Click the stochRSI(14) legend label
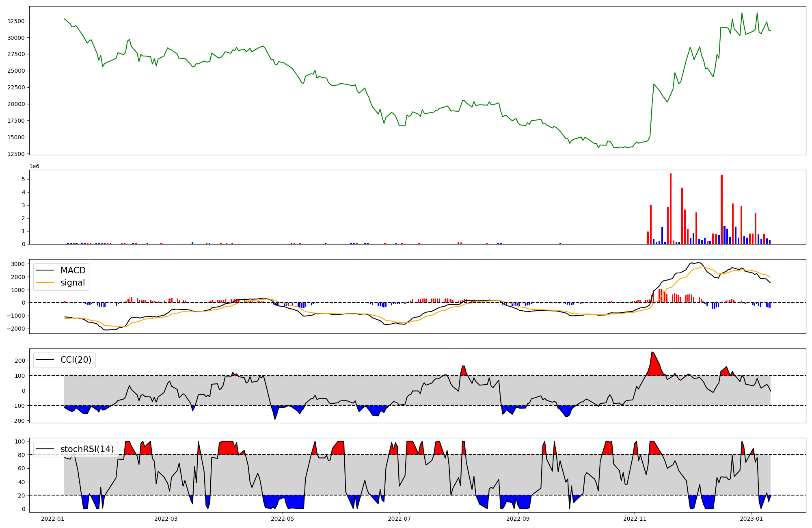The image size is (812, 528). pyautogui.click(x=87, y=449)
